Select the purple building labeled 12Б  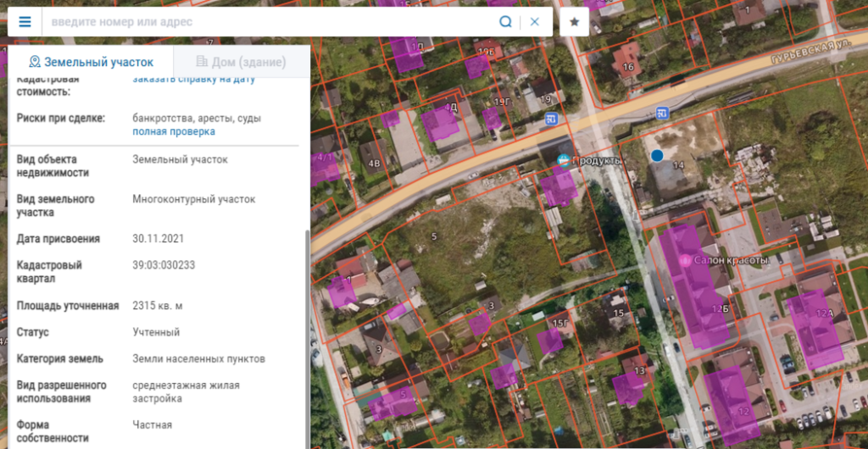click(x=695, y=287)
